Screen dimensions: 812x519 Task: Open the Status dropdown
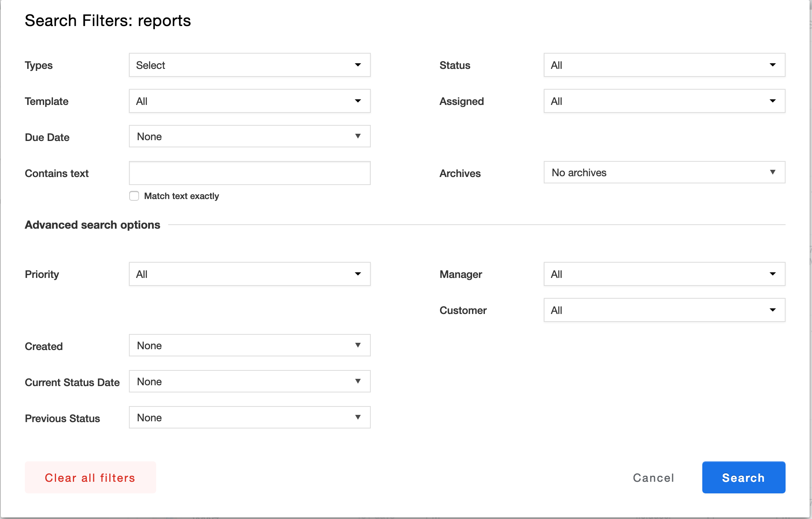point(664,65)
